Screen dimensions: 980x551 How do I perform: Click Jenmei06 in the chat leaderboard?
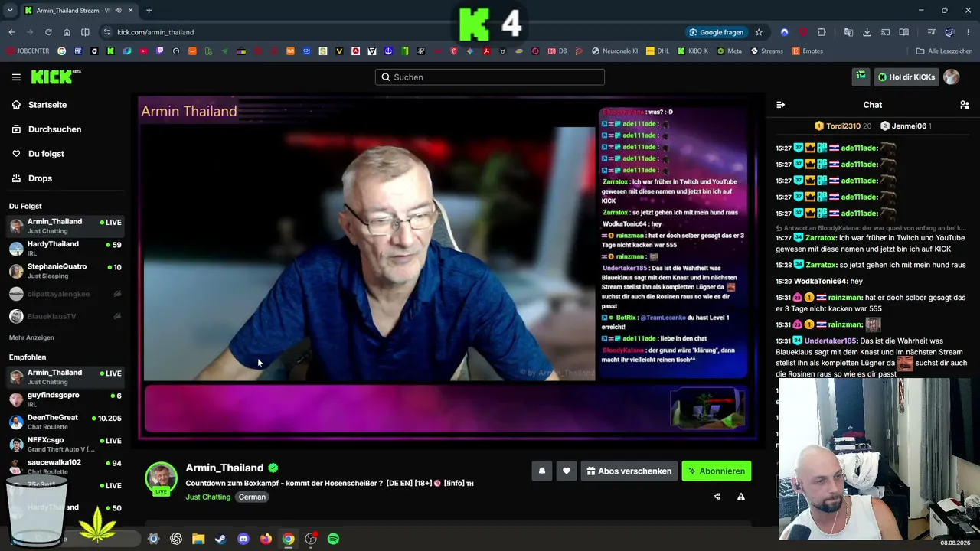pyautogui.click(x=909, y=126)
